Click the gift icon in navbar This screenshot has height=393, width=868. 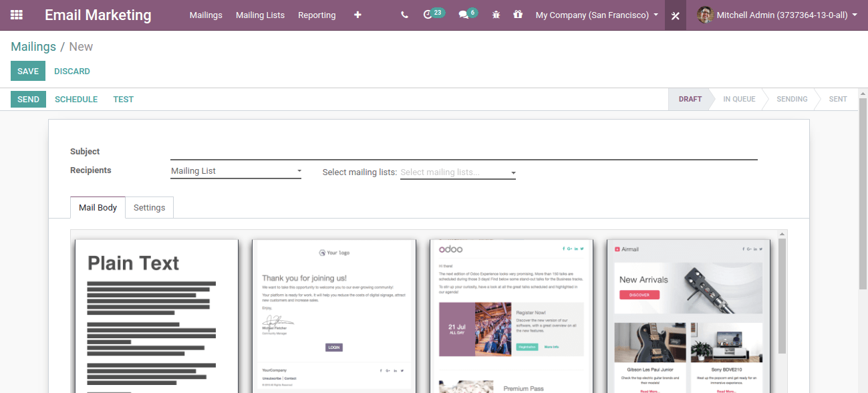click(x=518, y=15)
